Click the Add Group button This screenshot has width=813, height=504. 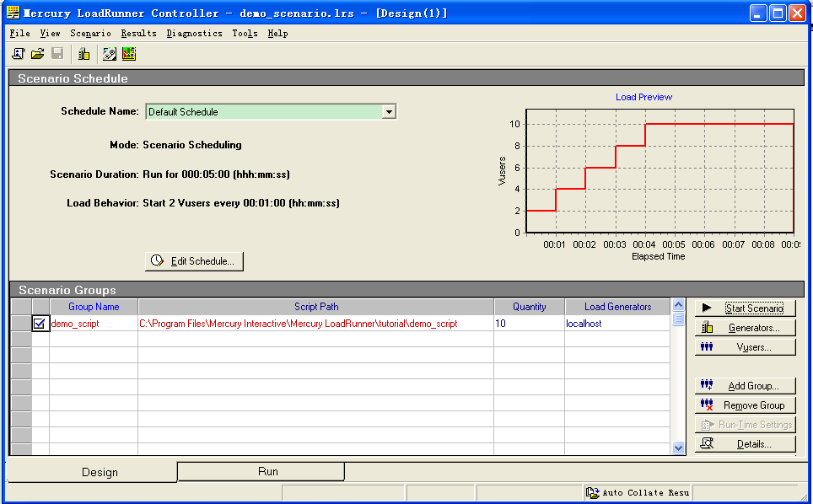click(x=746, y=385)
